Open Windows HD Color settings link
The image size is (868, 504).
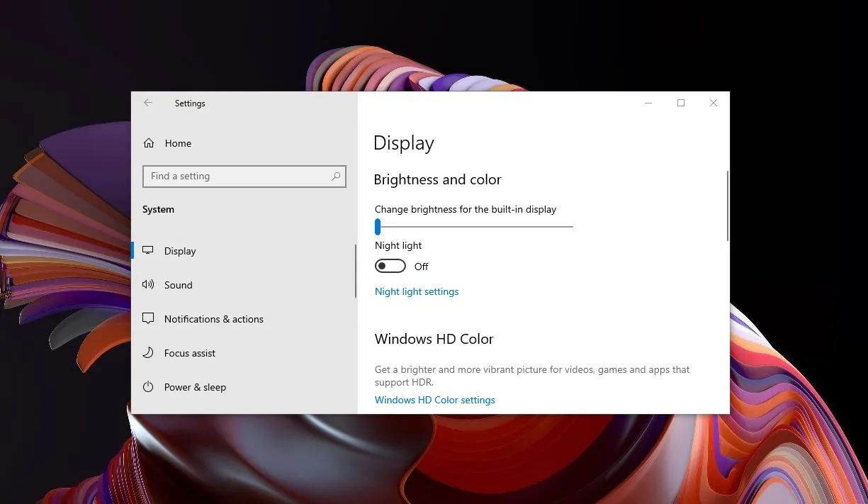tap(434, 400)
